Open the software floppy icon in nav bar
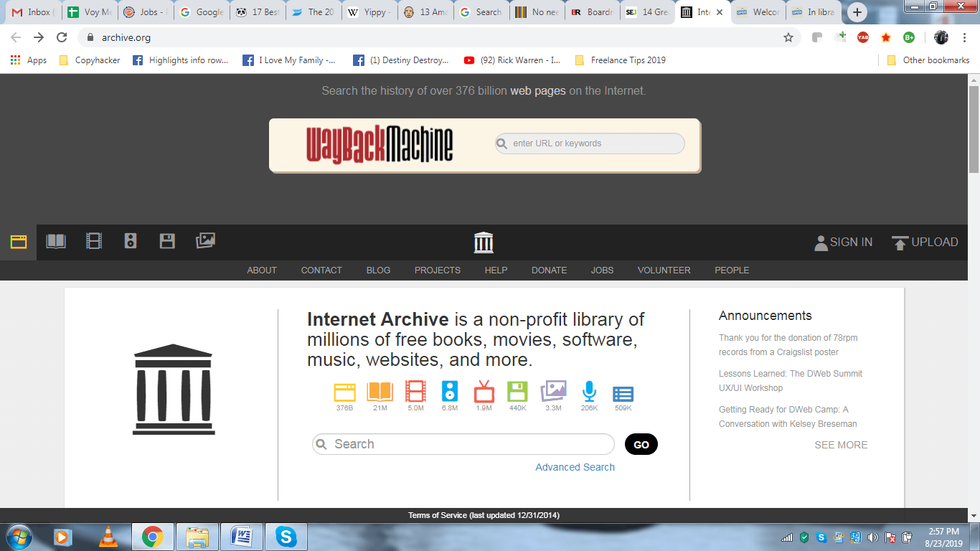 (x=167, y=241)
